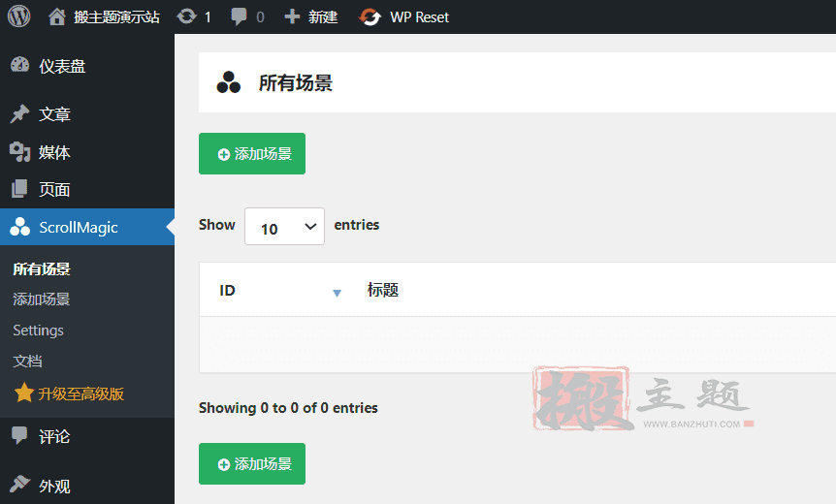This screenshot has width=836, height=504.
Task: Click the paintbrush icon beside 外观
Action: [x=19, y=485]
